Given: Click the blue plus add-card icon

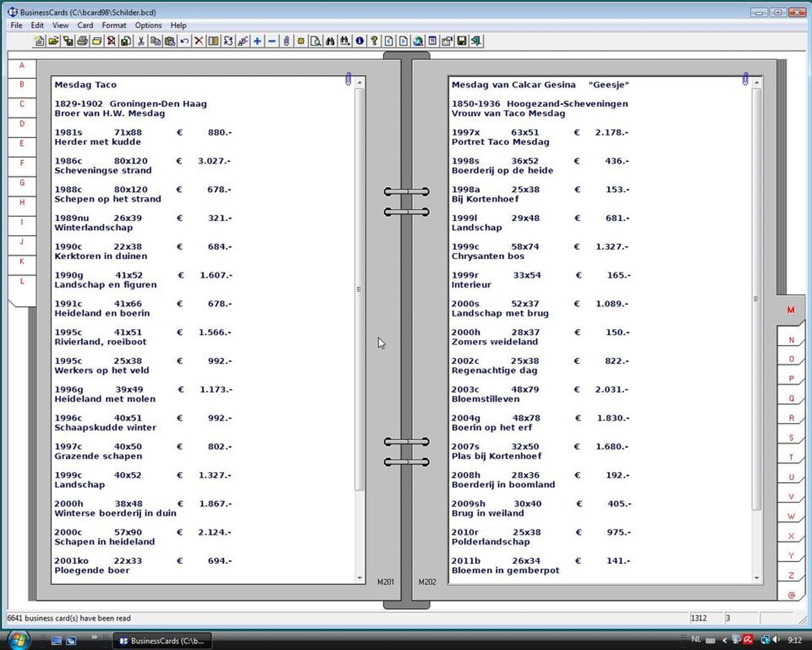Looking at the screenshot, I should [257, 41].
